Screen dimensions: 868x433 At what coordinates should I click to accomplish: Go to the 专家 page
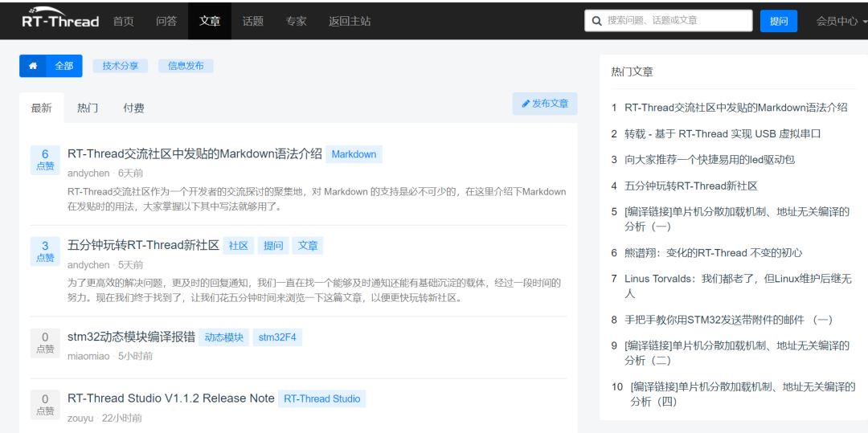[296, 21]
